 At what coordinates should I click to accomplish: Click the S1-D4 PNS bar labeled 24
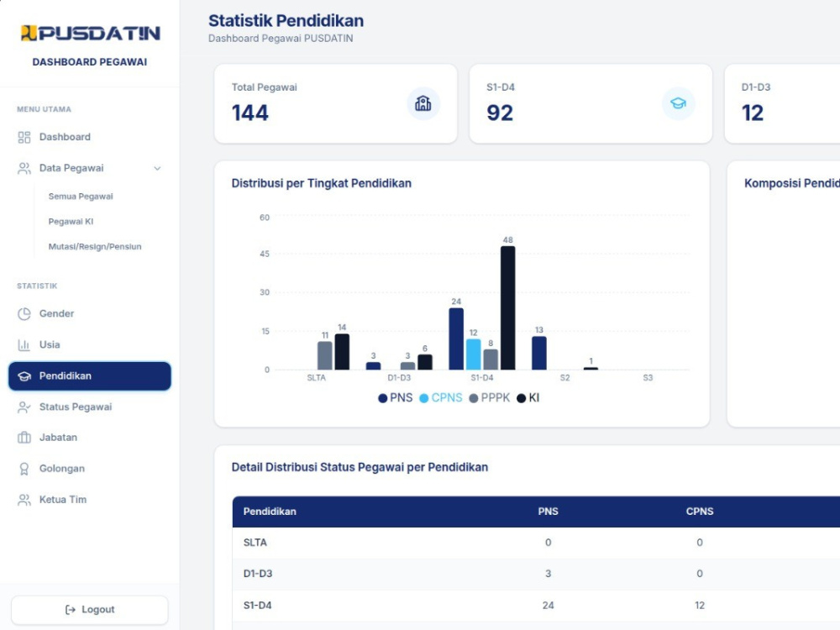[x=456, y=339]
